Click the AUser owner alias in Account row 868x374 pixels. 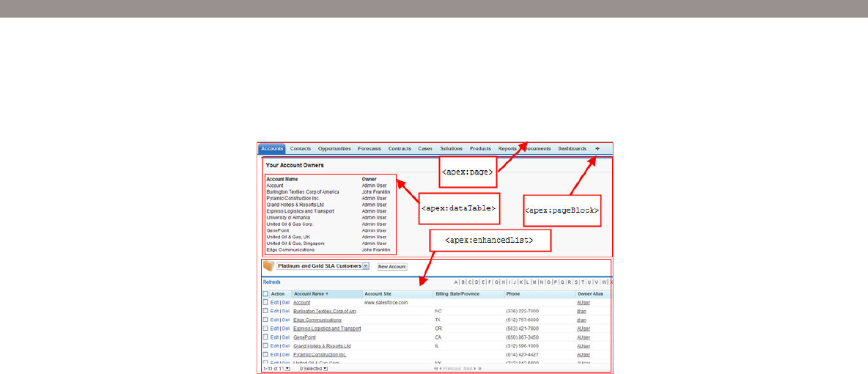[584, 303]
